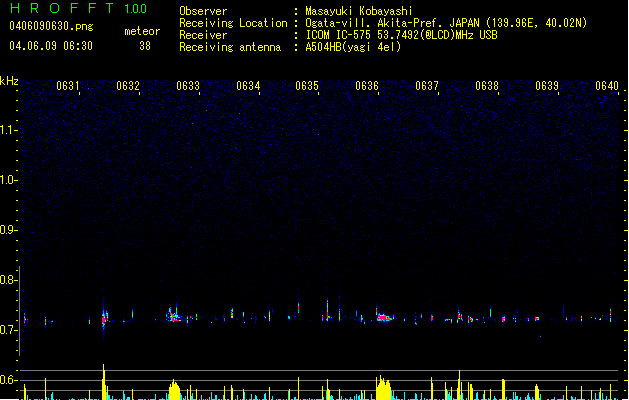Click the 0.6 kHz axis label
The width and height of the screenshot is (629, 400).
[8, 380]
